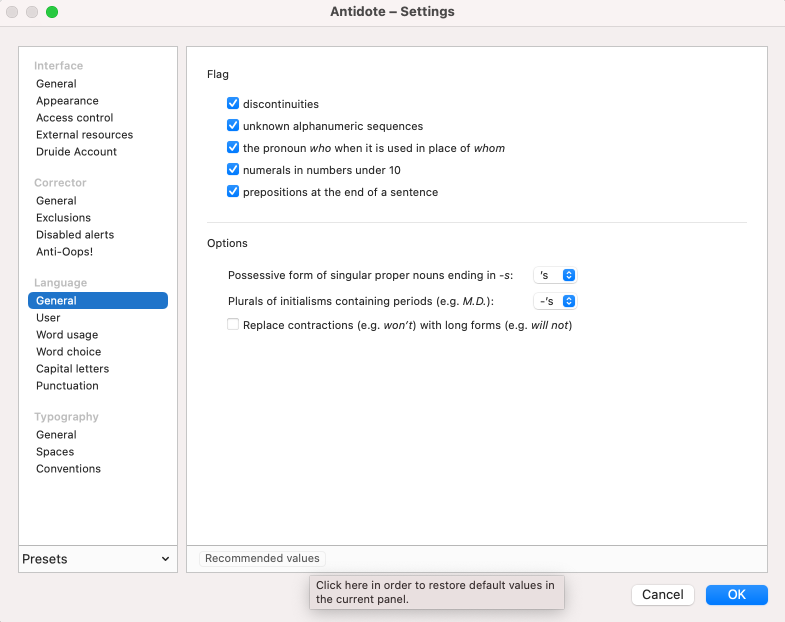
Task: Open the Anti-Oops! settings panel
Action: click(x=64, y=252)
